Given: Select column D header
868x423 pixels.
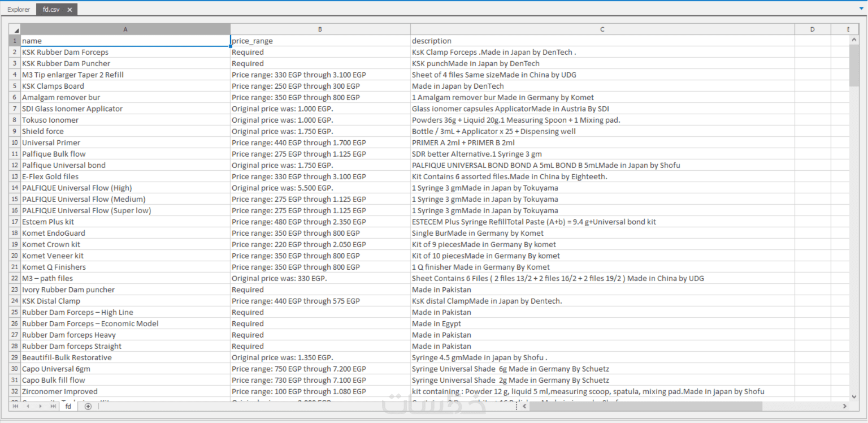Looking at the screenshot, I should (x=813, y=29).
